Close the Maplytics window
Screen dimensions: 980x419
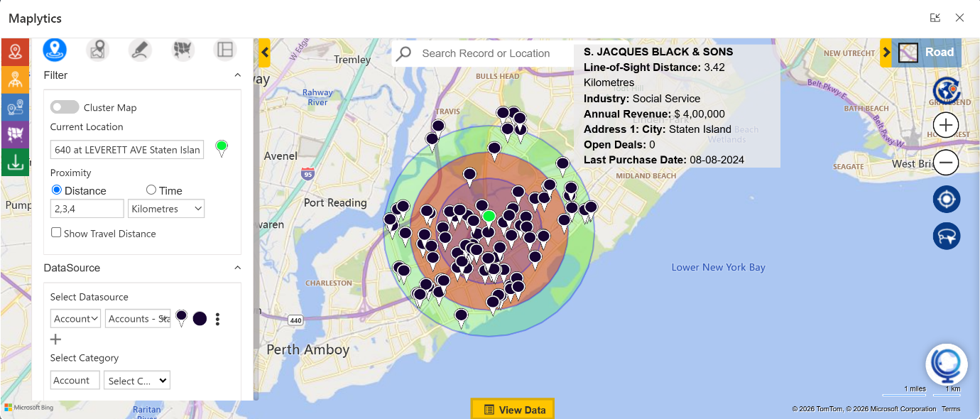pos(959,18)
